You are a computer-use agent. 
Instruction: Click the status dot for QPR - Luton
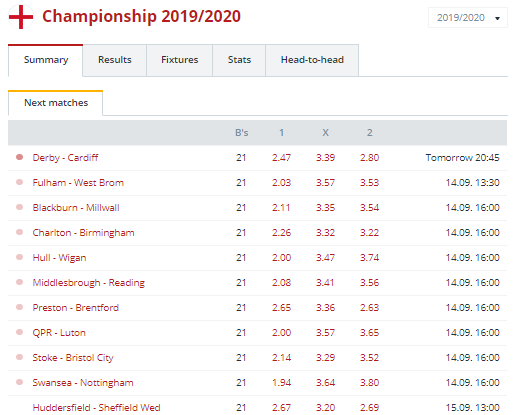(x=20, y=332)
